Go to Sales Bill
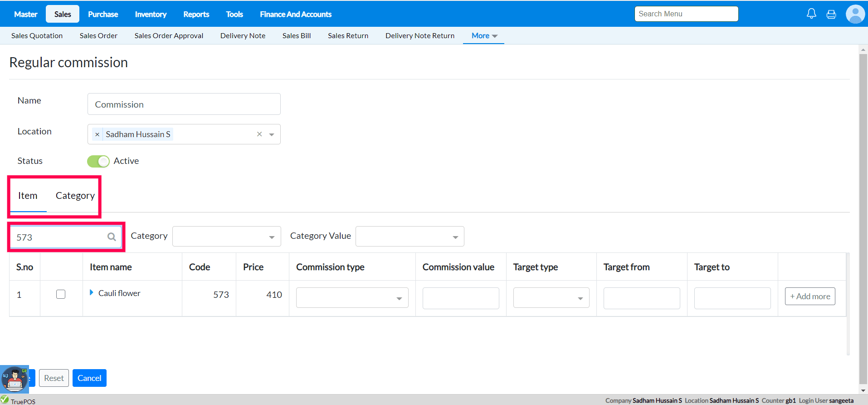Image resolution: width=868 pixels, height=405 pixels. pyautogui.click(x=297, y=35)
